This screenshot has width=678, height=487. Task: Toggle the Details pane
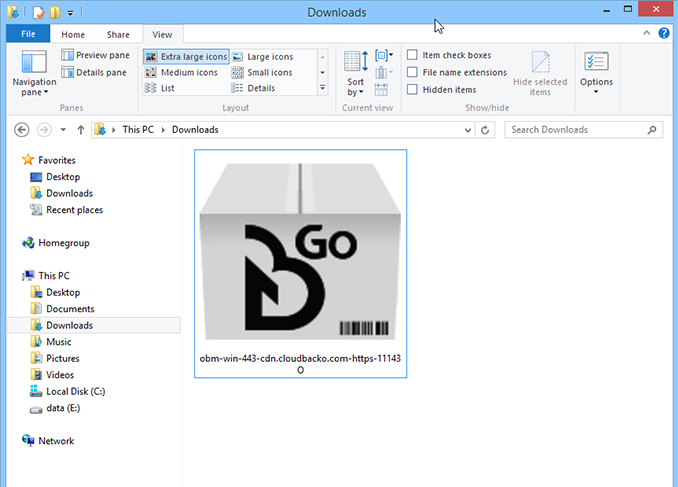94,73
